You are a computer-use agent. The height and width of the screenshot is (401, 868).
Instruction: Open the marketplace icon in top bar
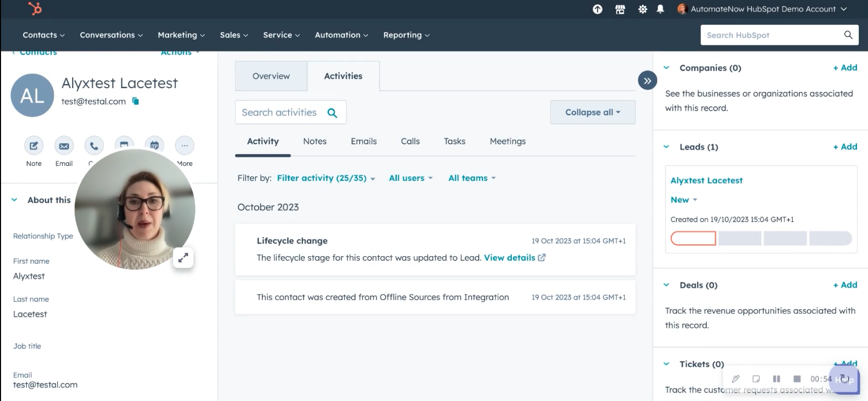(620, 9)
